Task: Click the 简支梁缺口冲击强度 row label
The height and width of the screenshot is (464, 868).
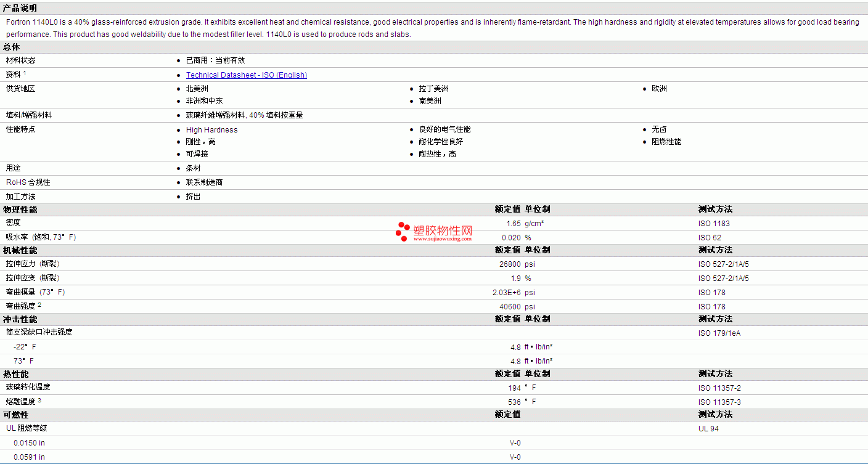Action: (x=39, y=332)
